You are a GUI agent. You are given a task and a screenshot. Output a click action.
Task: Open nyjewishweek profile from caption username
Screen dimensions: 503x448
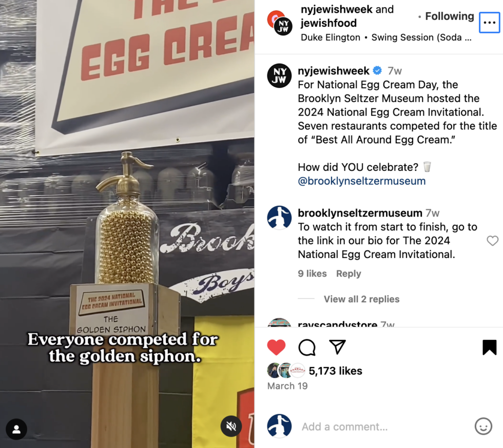[333, 70]
